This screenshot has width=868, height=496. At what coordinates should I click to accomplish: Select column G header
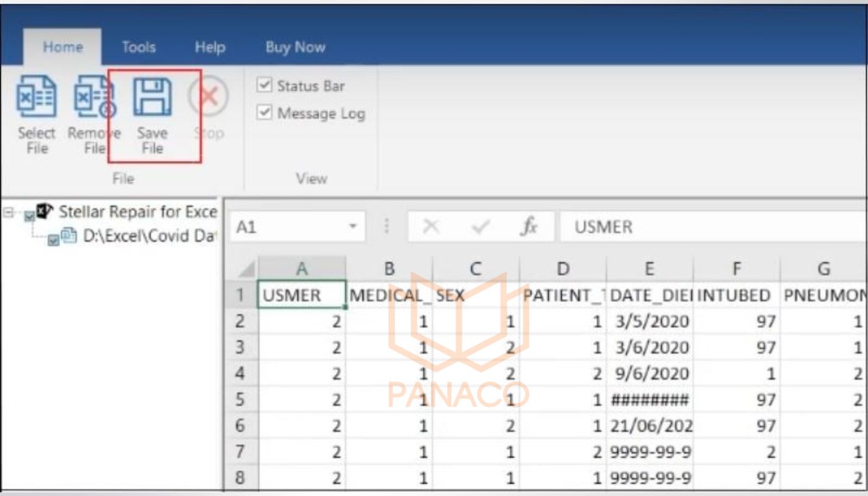823,268
